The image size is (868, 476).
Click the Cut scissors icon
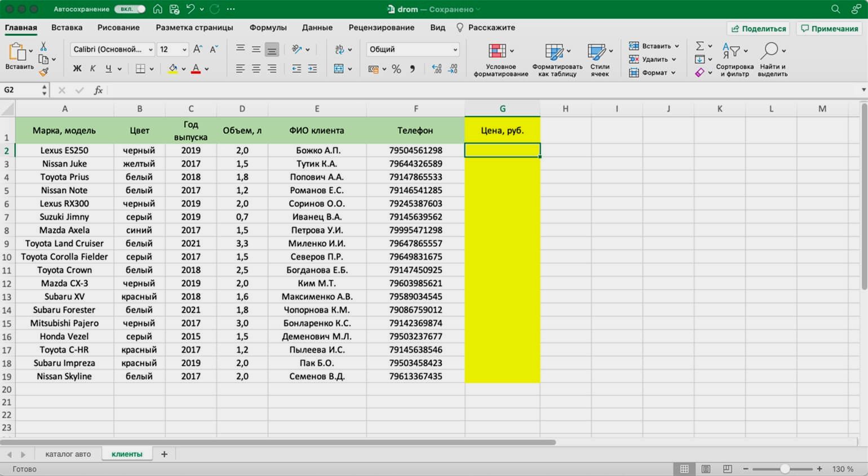pyautogui.click(x=43, y=46)
